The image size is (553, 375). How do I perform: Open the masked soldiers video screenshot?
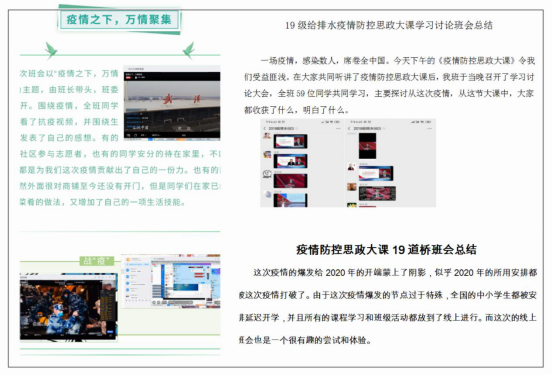click(x=68, y=307)
